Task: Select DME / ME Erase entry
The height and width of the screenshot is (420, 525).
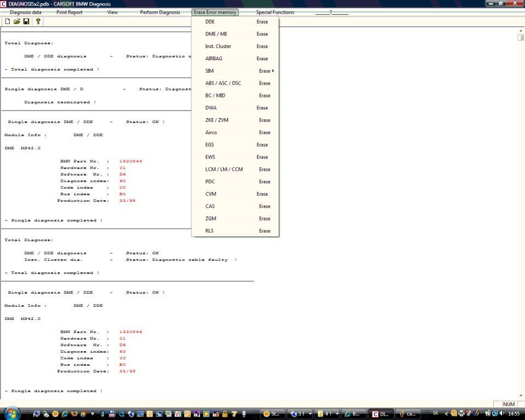Action: coord(235,34)
